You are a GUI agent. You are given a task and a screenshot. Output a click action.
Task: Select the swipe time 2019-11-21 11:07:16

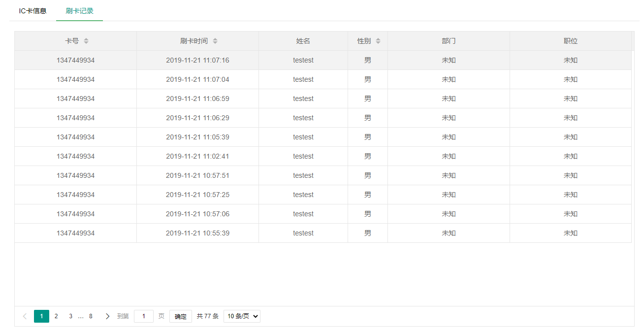point(197,60)
